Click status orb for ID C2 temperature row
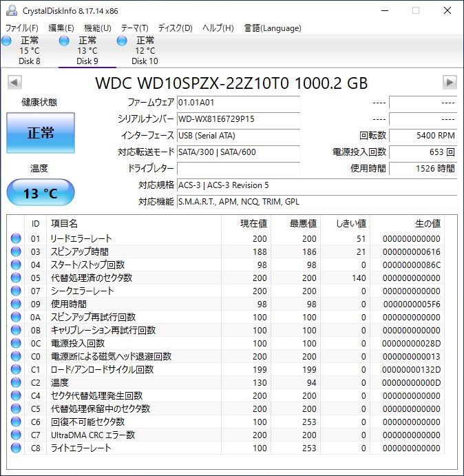The width and height of the screenshot is (464, 476). (16, 382)
